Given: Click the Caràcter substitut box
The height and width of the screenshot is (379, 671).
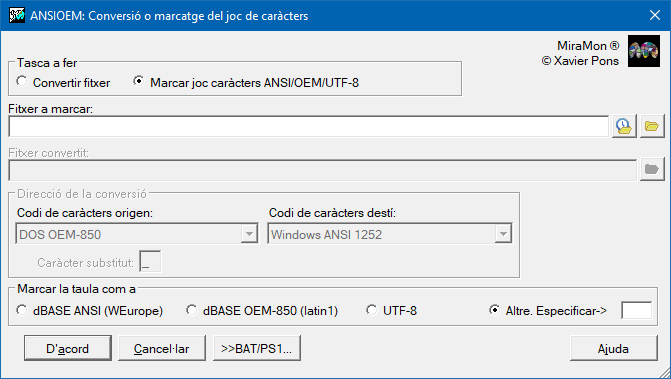Looking at the screenshot, I should click(x=150, y=262).
